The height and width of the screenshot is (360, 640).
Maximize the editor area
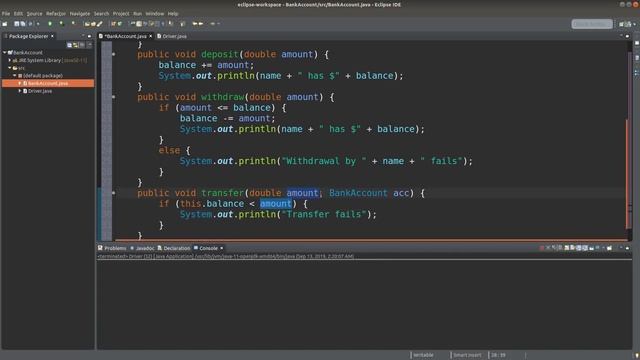[627, 36]
